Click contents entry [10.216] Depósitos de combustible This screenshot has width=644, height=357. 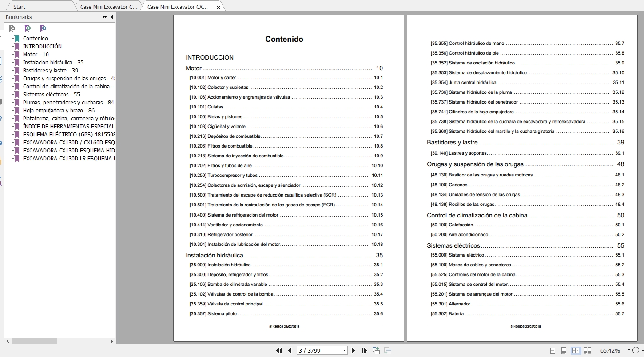pos(286,136)
